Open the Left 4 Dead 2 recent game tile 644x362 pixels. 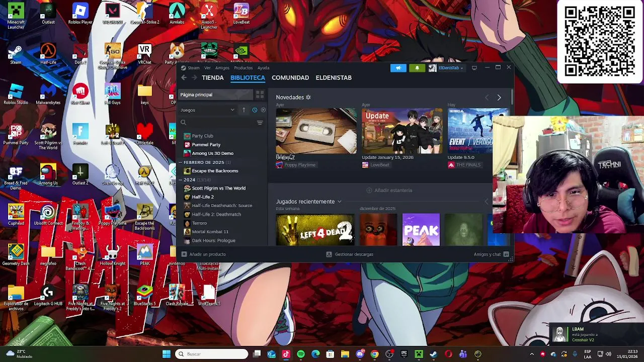[315, 230]
